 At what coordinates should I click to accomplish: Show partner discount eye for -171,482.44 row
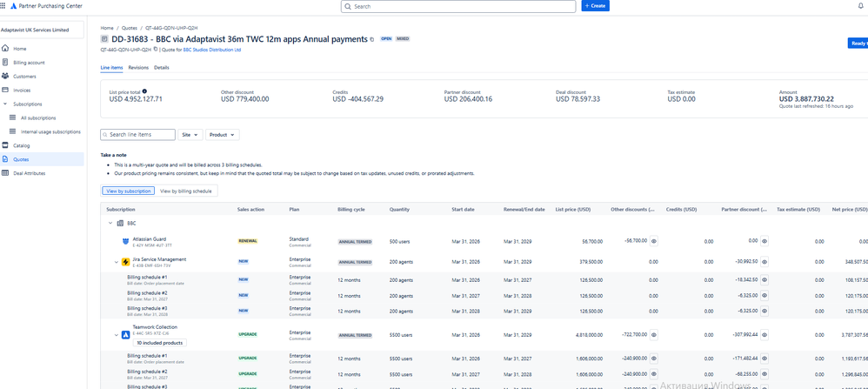click(x=765, y=359)
